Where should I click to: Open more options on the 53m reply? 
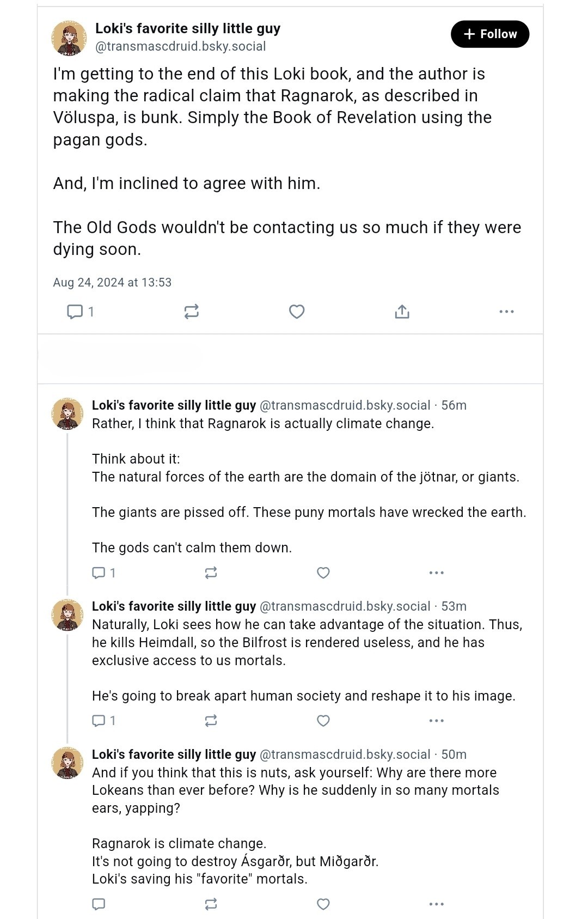(437, 721)
